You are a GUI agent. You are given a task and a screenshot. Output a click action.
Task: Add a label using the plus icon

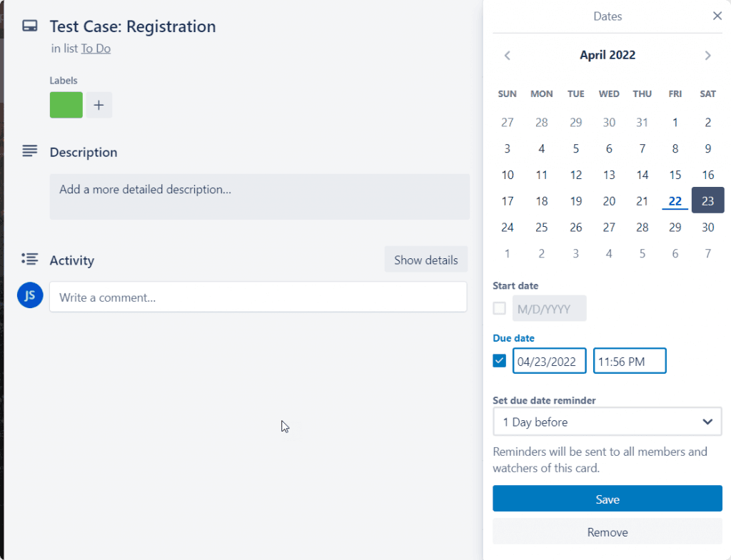pyautogui.click(x=99, y=105)
